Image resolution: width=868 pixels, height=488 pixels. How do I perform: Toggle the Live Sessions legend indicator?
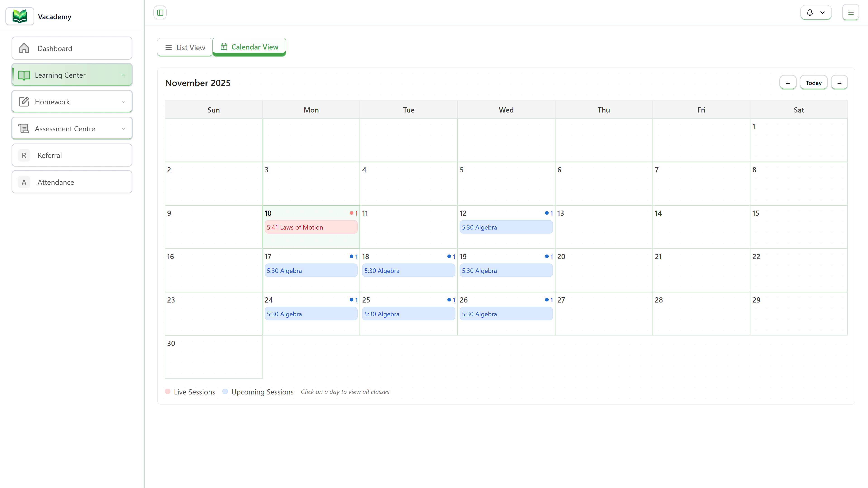168,392
